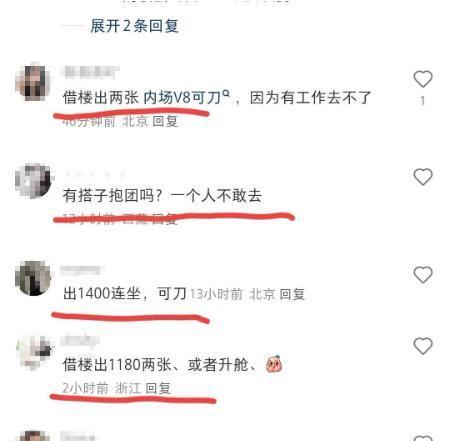Image resolution: width=453 pixels, height=441 pixels.
Task: Like the 借楼出1180两张 comment
Action: coord(423,346)
